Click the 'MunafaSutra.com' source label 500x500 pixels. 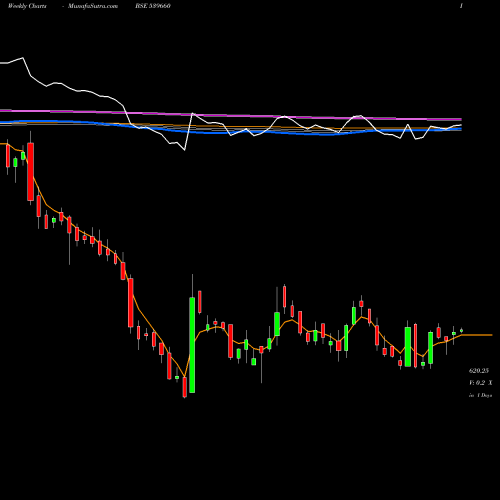coord(93,6)
